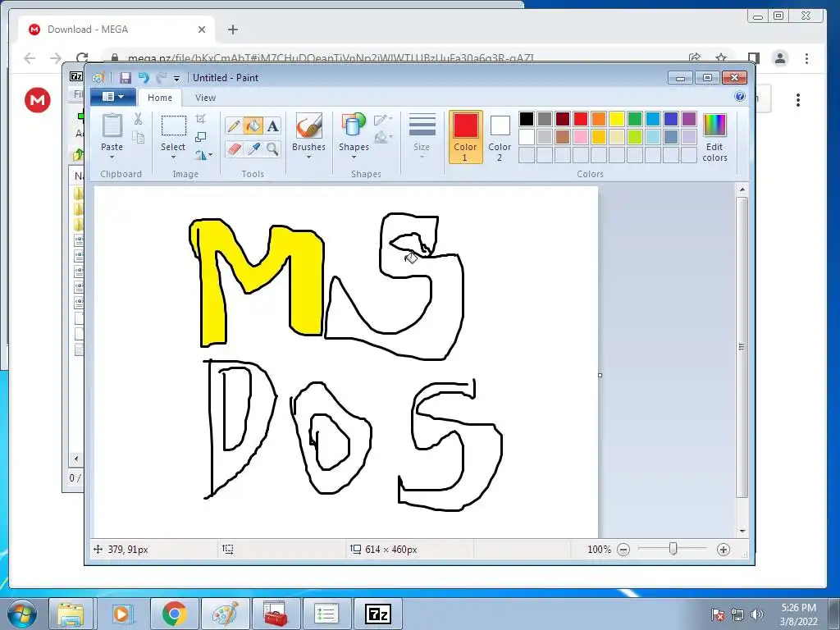Viewport: 840px width, 630px height.
Task: Open a new Chrome tab
Action: [x=232, y=30]
